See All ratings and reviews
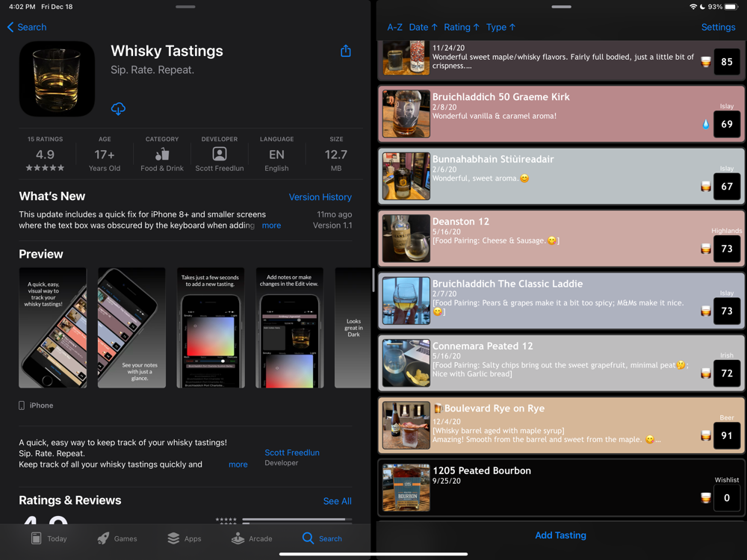This screenshot has height=560, width=747. pyautogui.click(x=338, y=501)
